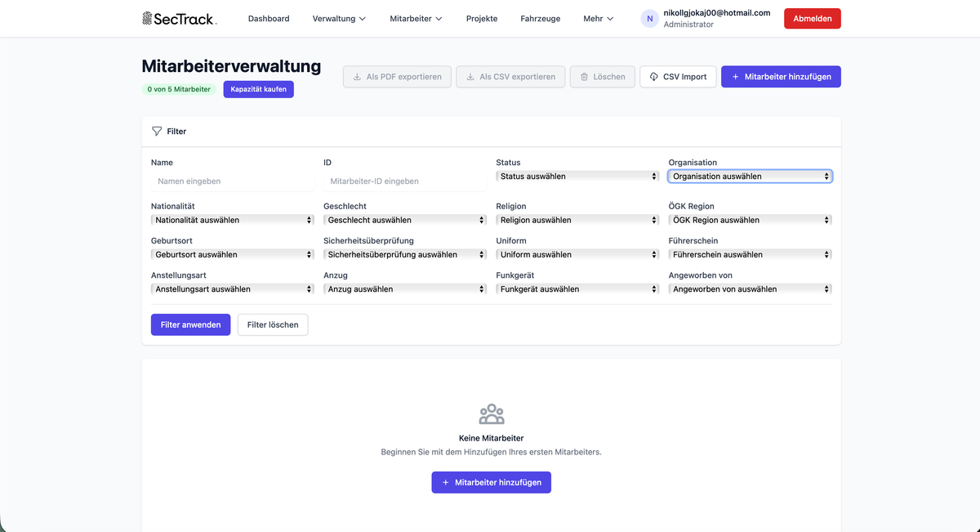This screenshot has width=980, height=532.
Task: Click the employee group icon in the empty state
Action: [x=491, y=414]
